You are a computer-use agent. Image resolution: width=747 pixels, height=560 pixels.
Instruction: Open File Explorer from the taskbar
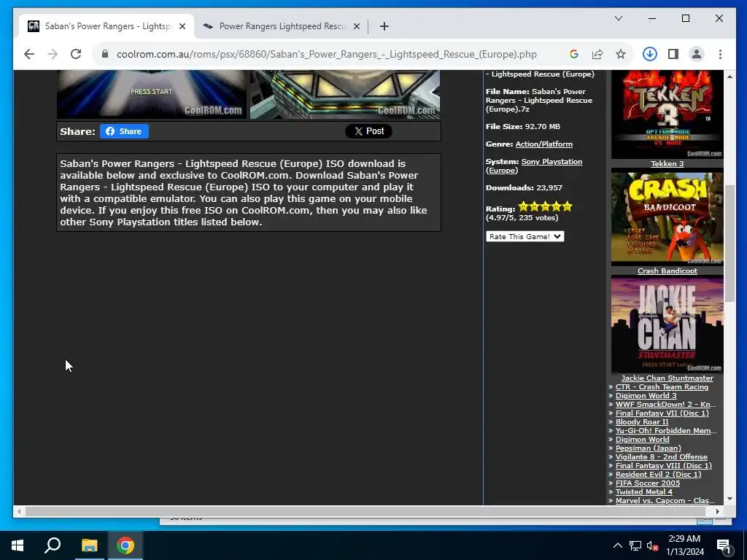click(89, 545)
